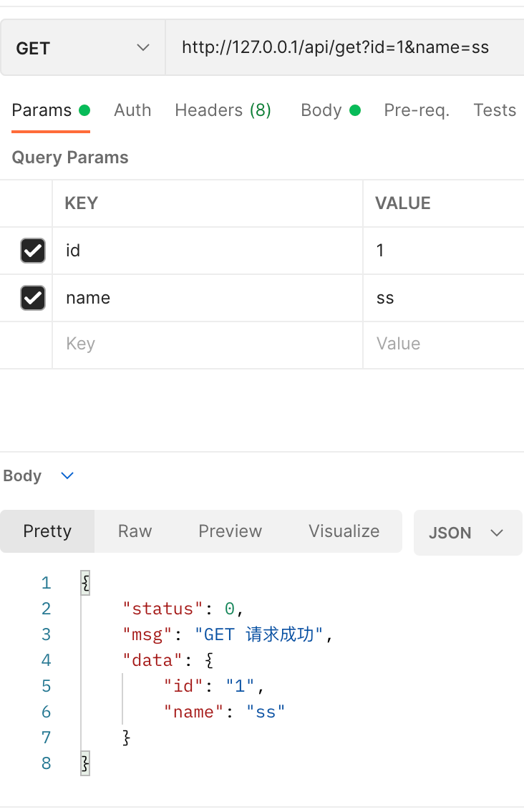524x812 pixels.
Task: Go to the Pre-req. tab
Action: pos(417,110)
